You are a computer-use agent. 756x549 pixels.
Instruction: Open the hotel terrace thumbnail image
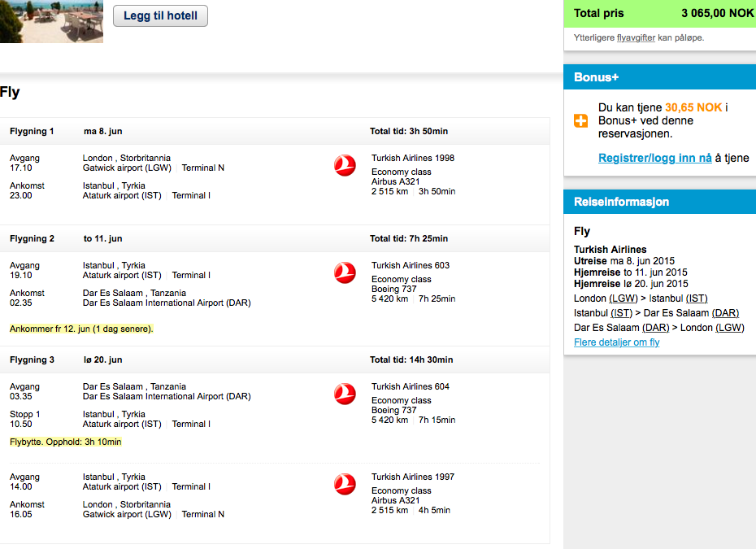[x=51, y=21]
